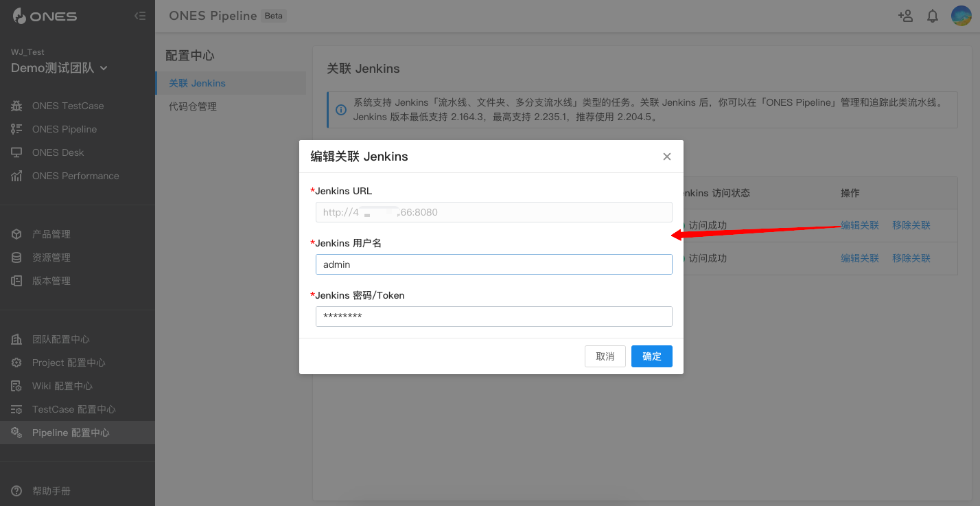The height and width of the screenshot is (506, 980).
Task: Click the Project 配置中心 gear icon
Action: [x=16, y=363]
